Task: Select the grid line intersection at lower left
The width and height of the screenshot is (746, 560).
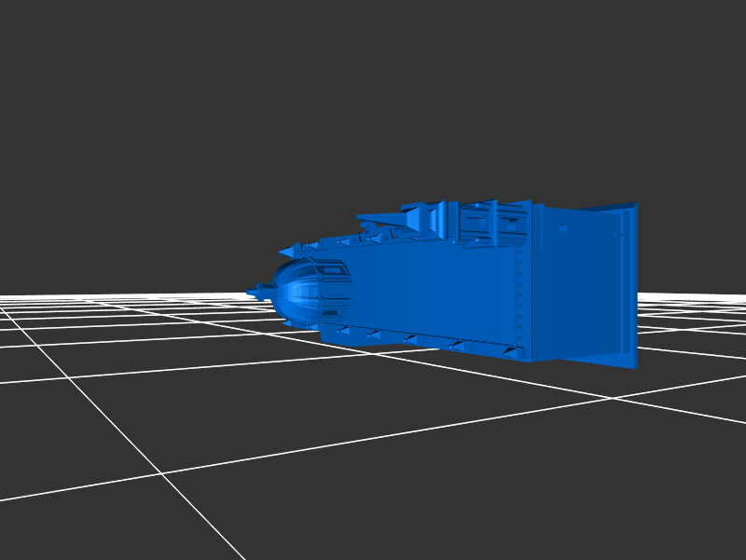Action: pyautogui.click(x=163, y=473)
